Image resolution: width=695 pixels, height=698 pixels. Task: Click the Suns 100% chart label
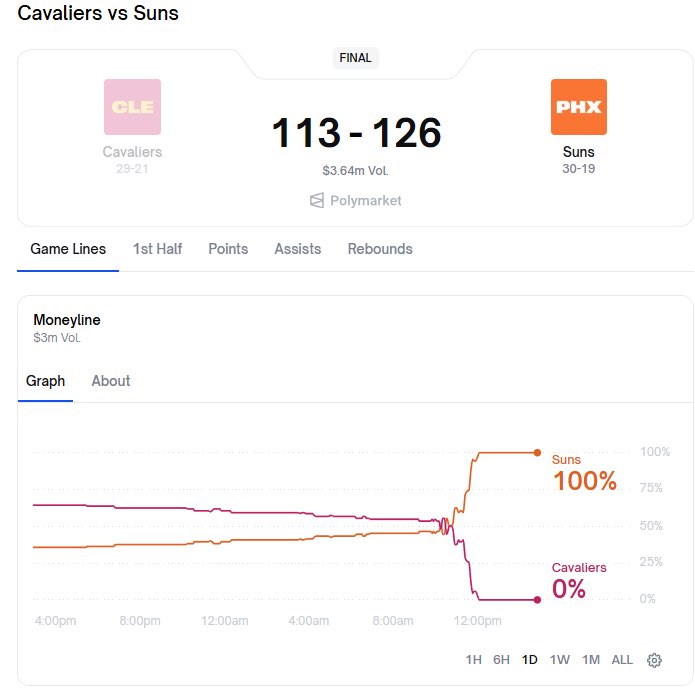click(x=584, y=480)
